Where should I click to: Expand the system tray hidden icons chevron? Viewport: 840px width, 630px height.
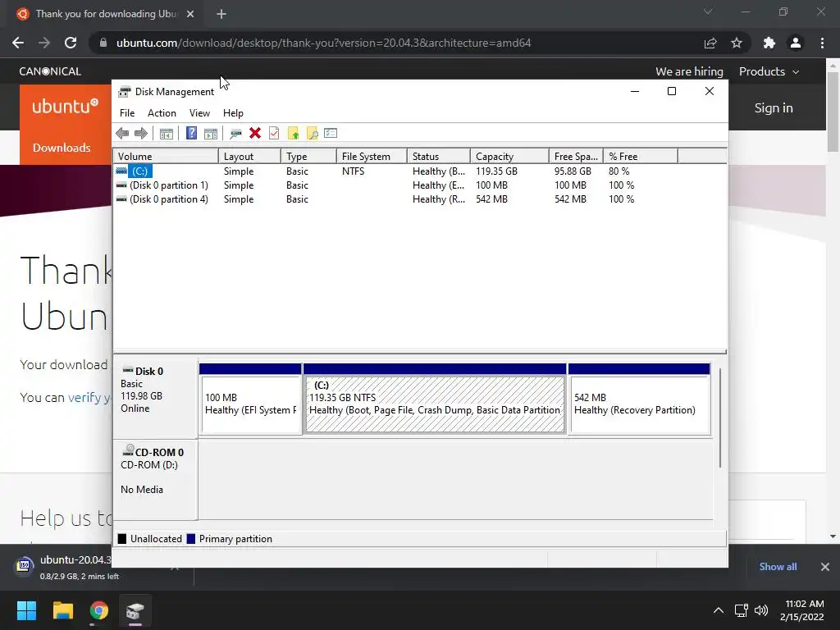719,610
